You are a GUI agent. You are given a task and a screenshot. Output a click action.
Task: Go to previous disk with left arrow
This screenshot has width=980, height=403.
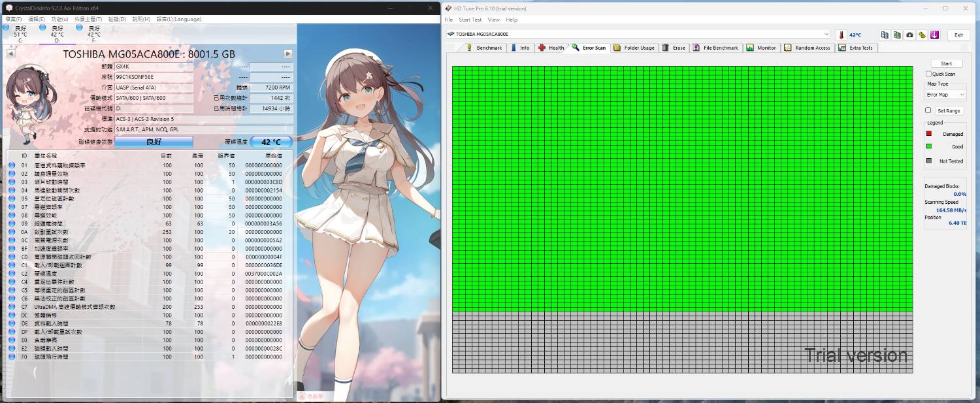click(10, 54)
